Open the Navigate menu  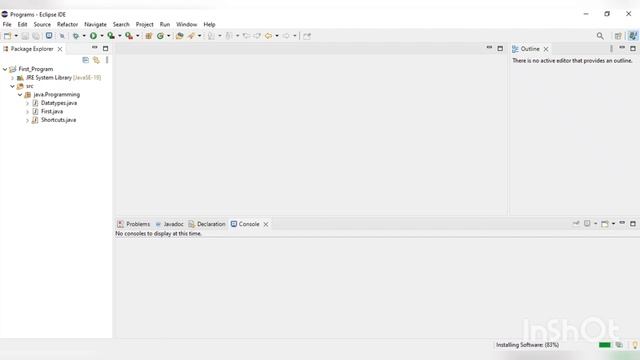(x=96, y=24)
